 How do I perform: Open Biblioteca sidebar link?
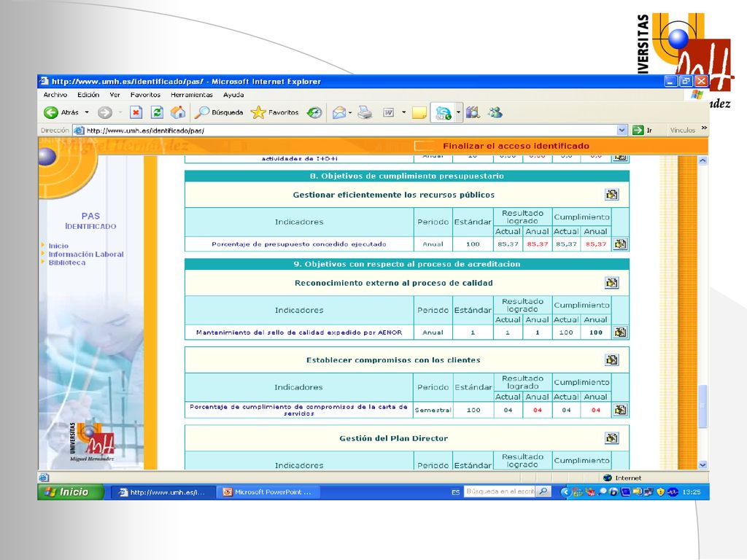point(66,262)
